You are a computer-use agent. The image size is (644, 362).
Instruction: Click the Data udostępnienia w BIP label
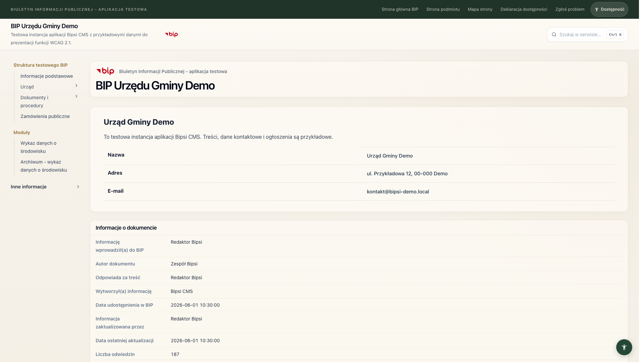click(x=124, y=305)
